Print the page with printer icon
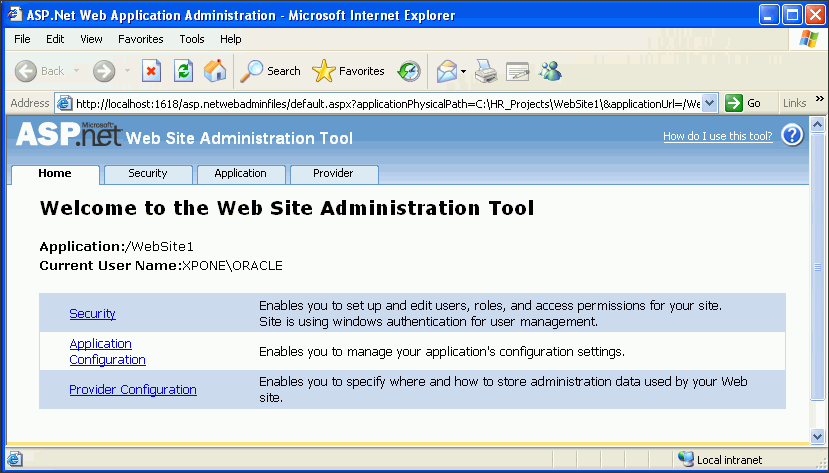This screenshot has width=829, height=473. click(x=485, y=71)
